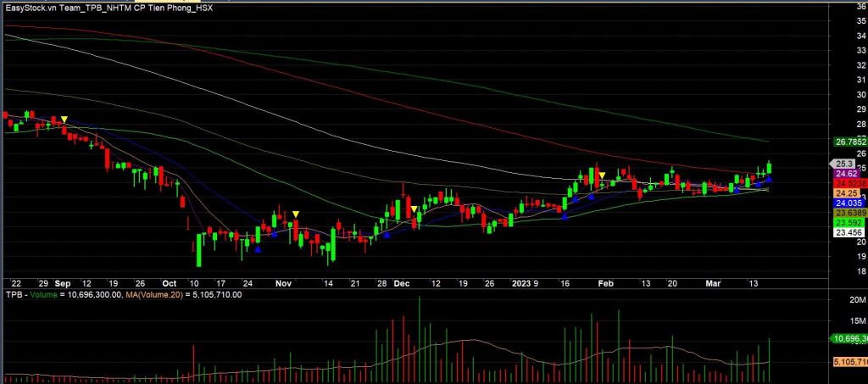The height and width of the screenshot is (384, 868).
Task: Click the Oct label on time axis
Action: pyautogui.click(x=170, y=284)
